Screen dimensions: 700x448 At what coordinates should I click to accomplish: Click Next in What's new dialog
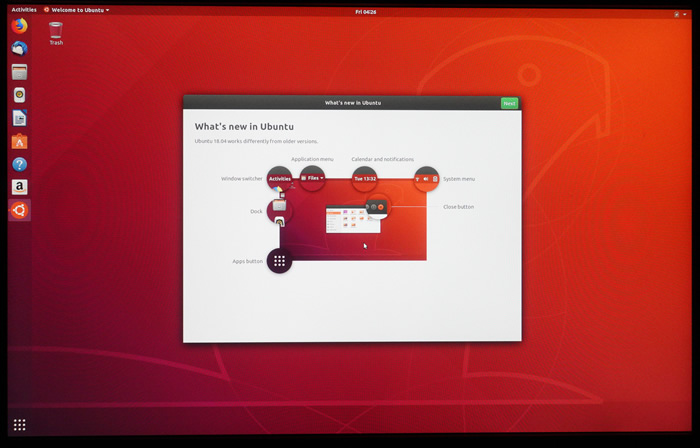coord(509,103)
